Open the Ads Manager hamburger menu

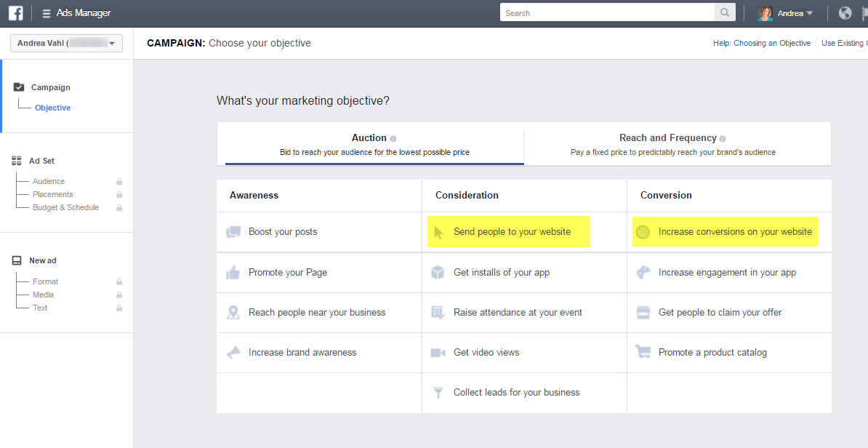(x=45, y=12)
